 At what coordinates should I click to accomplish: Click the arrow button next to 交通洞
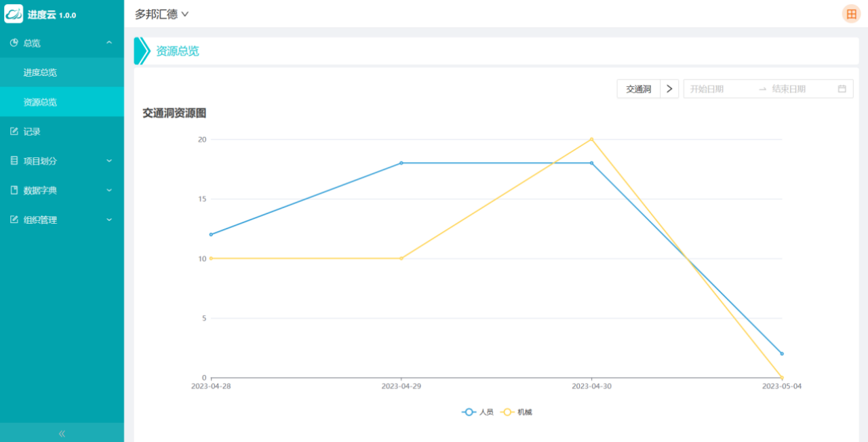(x=669, y=89)
